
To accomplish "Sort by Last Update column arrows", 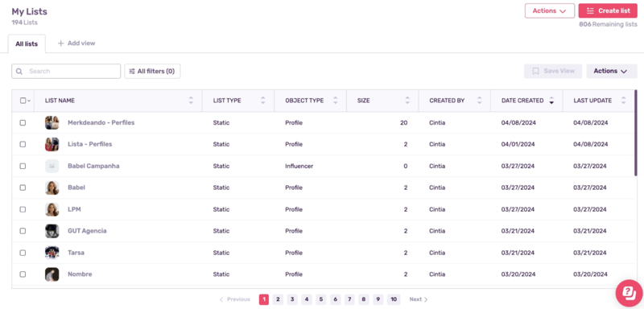I will (623, 101).
